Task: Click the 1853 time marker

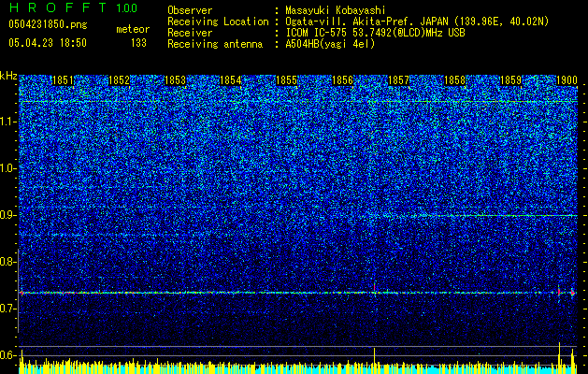Action: tap(175, 80)
